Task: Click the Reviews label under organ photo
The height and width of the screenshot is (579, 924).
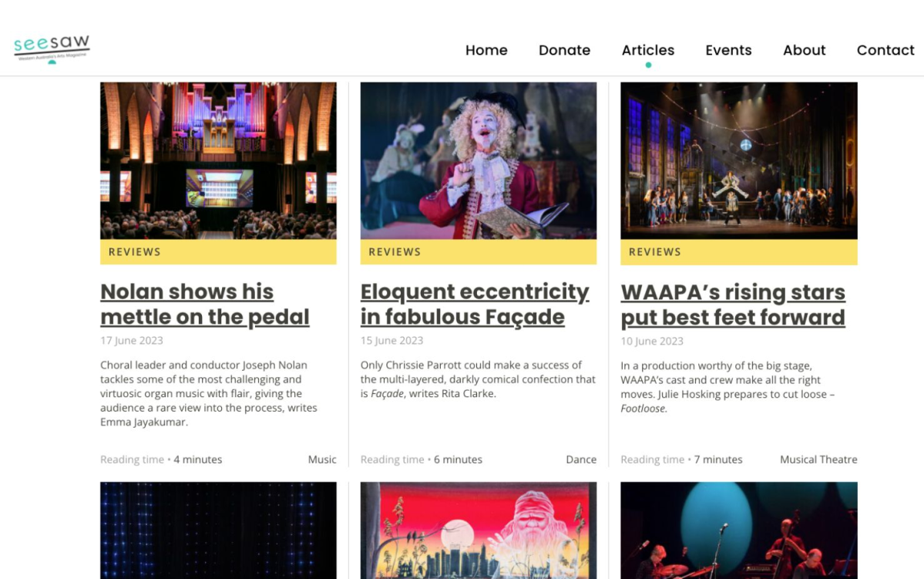Action: pos(134,252)
